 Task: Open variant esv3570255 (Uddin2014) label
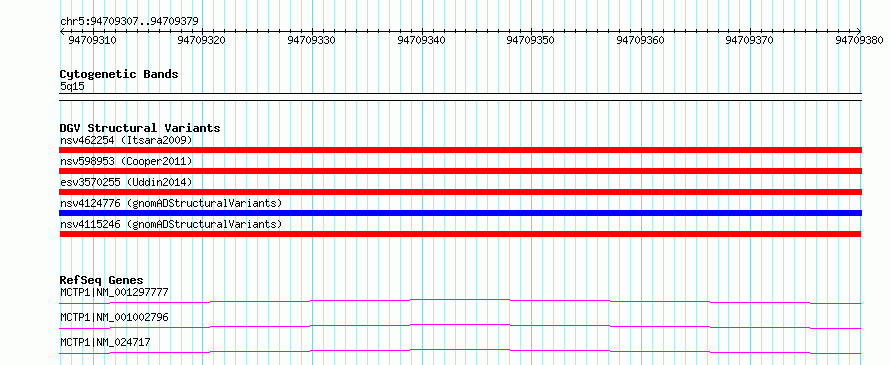[x=126, y=182]
